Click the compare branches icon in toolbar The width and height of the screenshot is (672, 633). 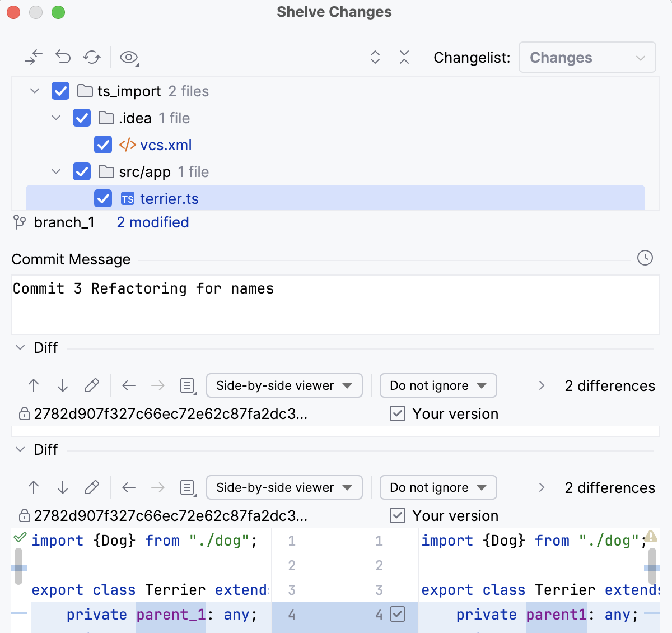click(34, 57)
